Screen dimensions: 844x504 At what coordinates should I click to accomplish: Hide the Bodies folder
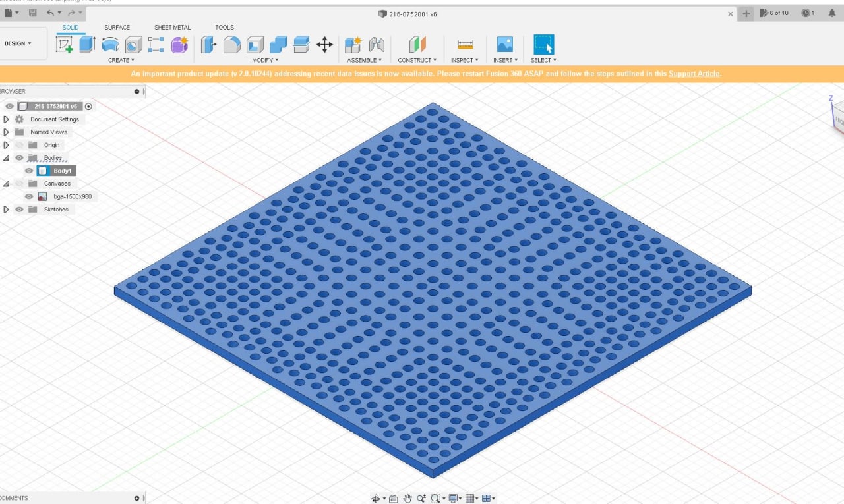tap(19, 158)
